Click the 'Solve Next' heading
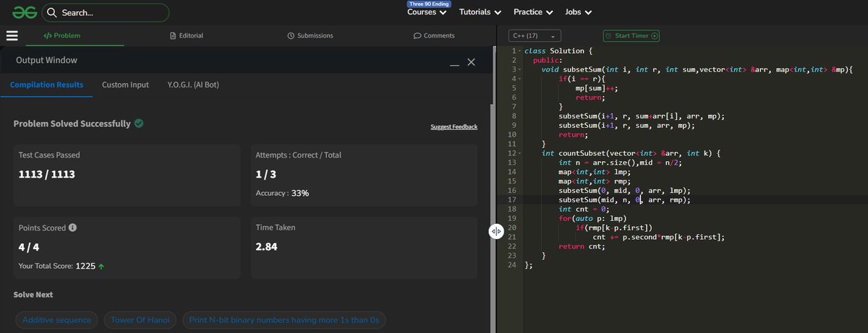The image size is (868, 333). coord(33,295)
